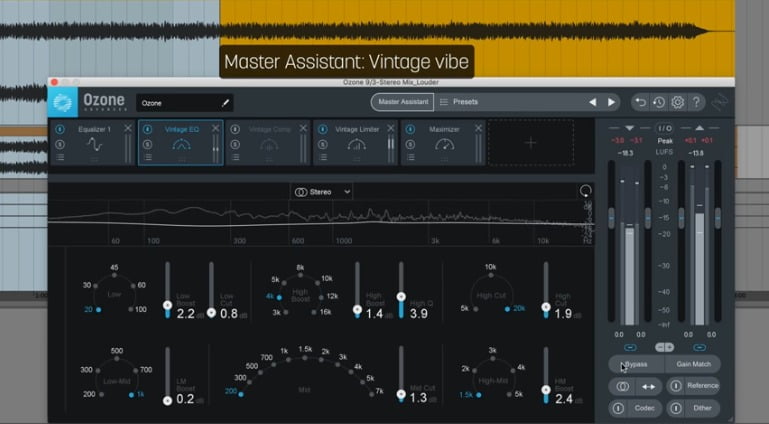
Task: Enable the Vintage Comp module power button
Action: 235,129
